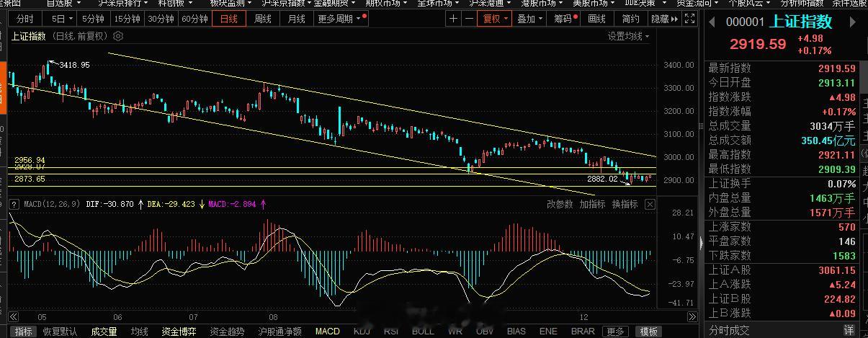Toggle the 资金博弈 indicator
The height and width of the screenshot is (338, 868).
(179, 332)
